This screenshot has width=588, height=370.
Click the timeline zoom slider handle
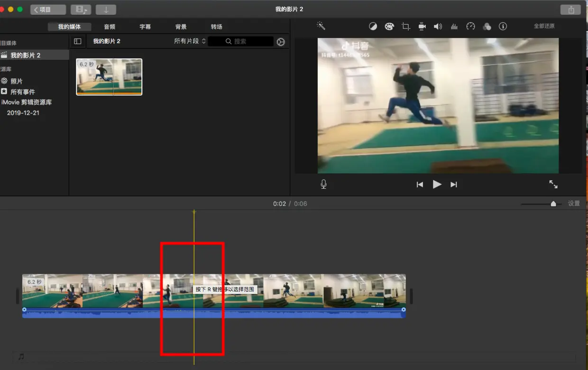point(553,204)
